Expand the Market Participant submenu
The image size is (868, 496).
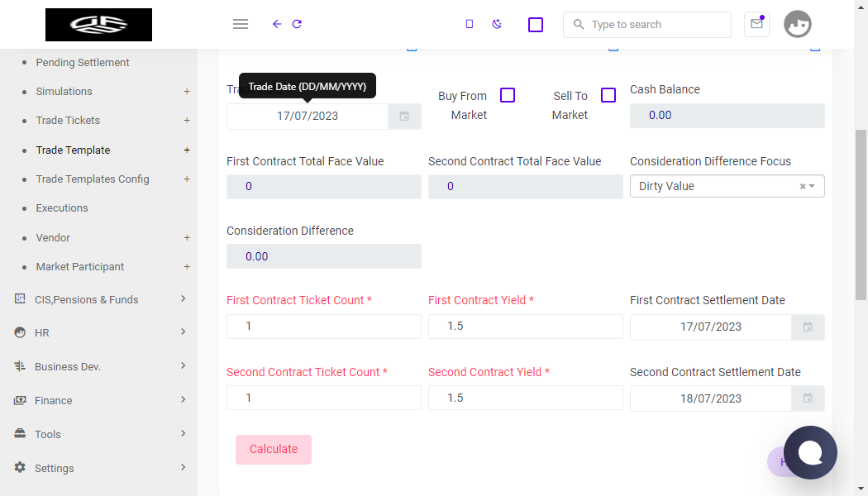[187, 267]
